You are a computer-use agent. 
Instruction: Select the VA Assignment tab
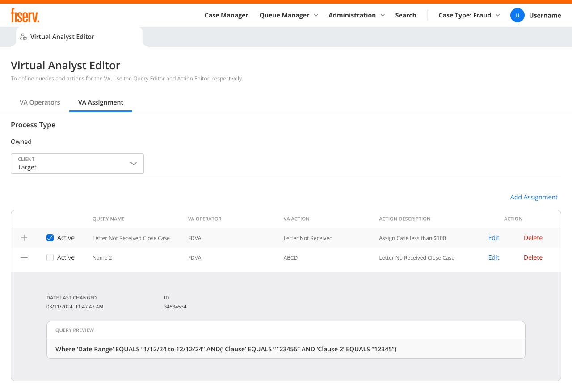pos(101,102)
